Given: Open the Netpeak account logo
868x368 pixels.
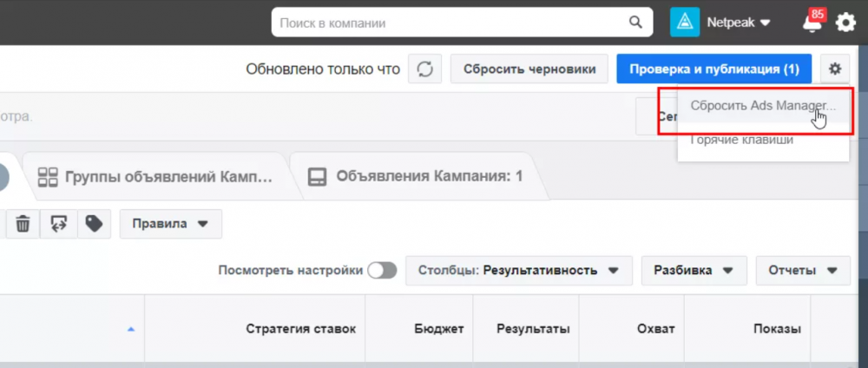Looking at the screenshot, I should (685, 23).
